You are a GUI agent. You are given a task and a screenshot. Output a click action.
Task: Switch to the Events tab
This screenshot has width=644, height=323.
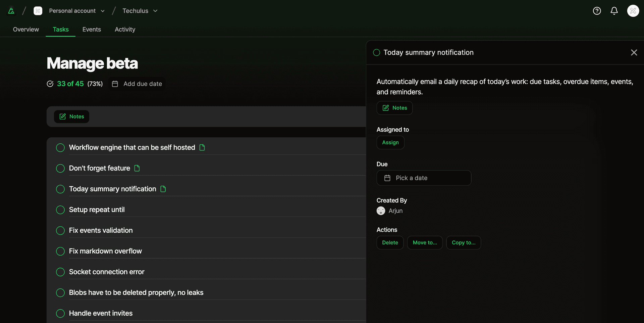(91, 30)
